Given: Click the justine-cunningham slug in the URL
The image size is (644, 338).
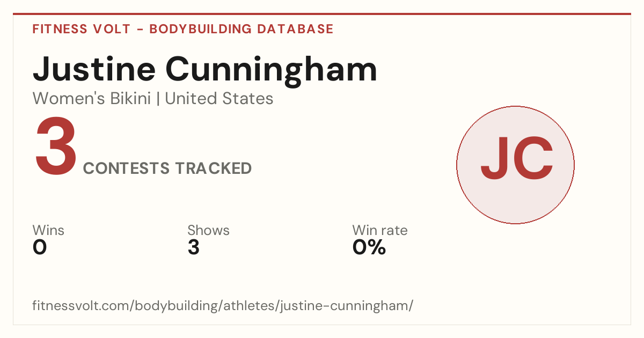Looking at the screenshot, I should tap(350, 306).
